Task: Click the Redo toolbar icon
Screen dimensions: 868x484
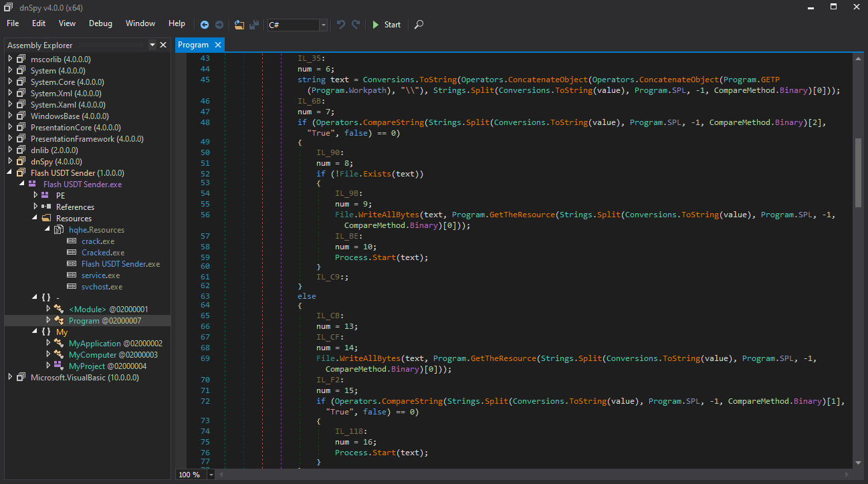Action: (354, 24)
